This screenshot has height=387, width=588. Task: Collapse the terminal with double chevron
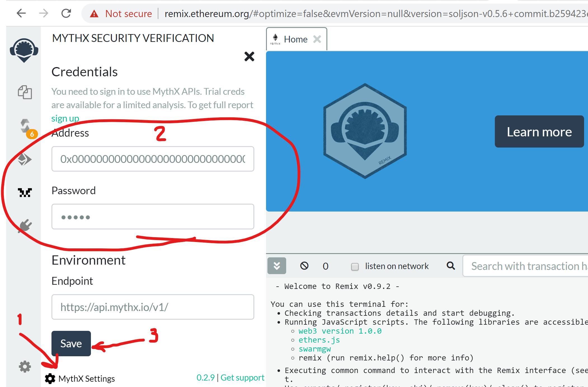click(277, 266)
